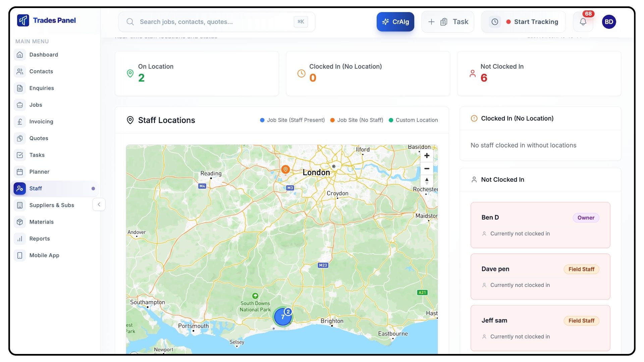
Task: Collapse the sidebar with the chevron
Action: point(99,204)
